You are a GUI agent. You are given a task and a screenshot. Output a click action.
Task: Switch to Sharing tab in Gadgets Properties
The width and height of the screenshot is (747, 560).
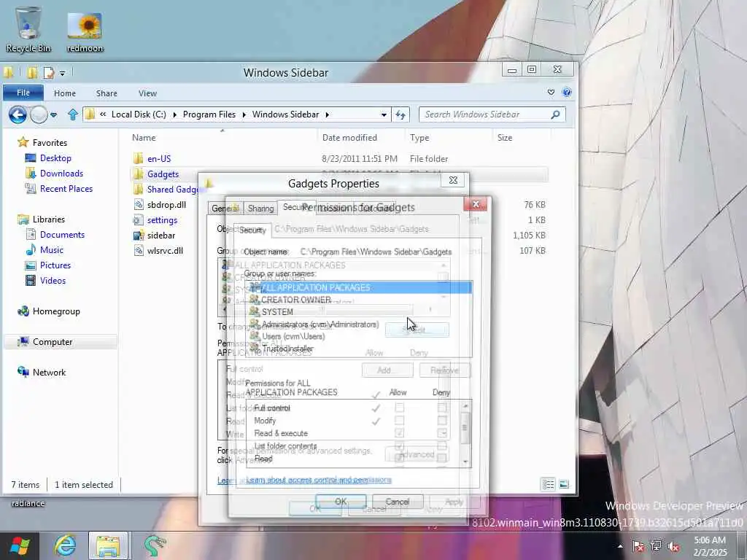[x=260, y=209]
